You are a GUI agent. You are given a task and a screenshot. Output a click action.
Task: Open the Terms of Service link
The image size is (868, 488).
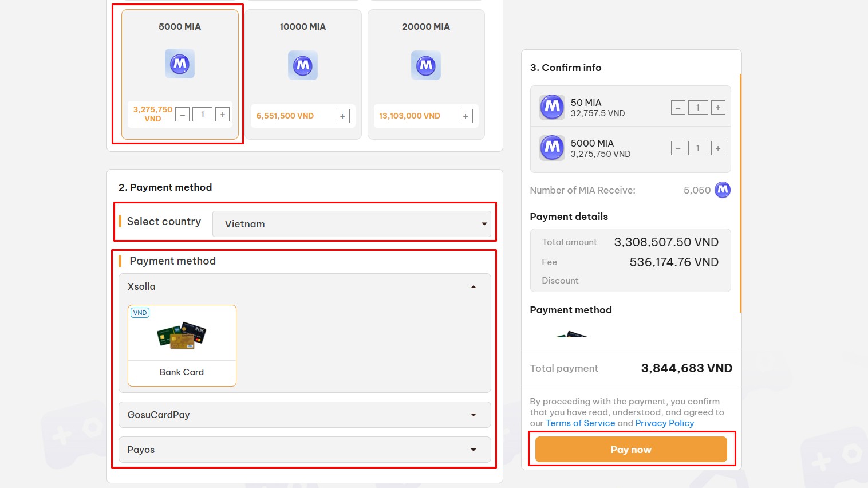[x=580, y=423]
